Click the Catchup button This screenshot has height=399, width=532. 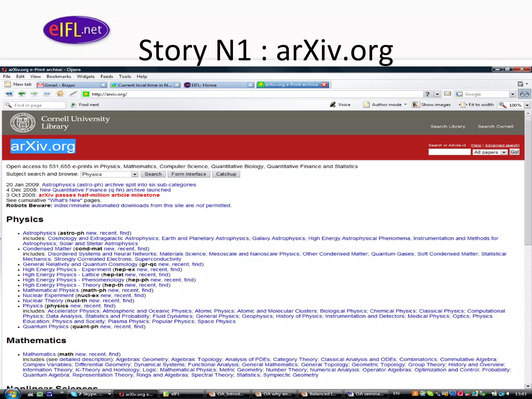(226, 174)
